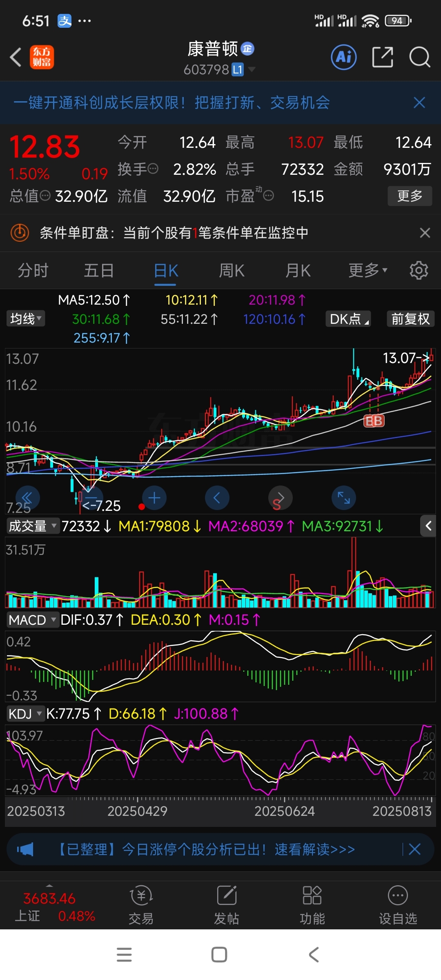Expand the stock code dropdown arrow
441x980 pixels.
[252, 69]
